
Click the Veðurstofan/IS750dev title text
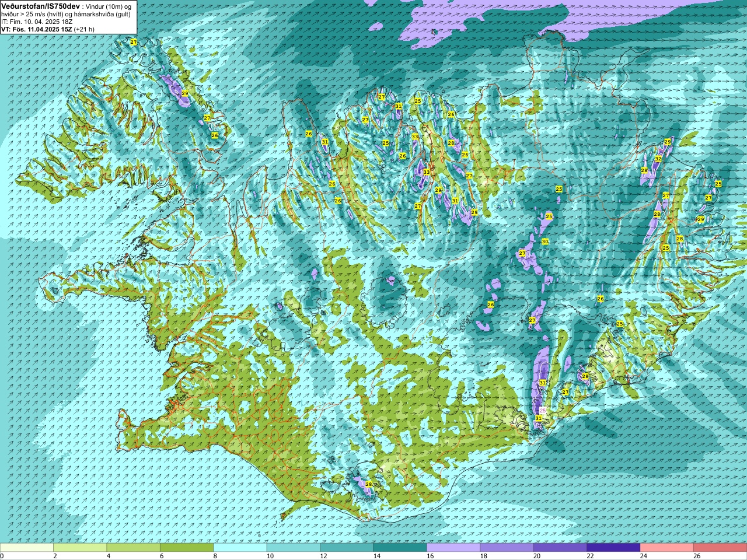41,5
